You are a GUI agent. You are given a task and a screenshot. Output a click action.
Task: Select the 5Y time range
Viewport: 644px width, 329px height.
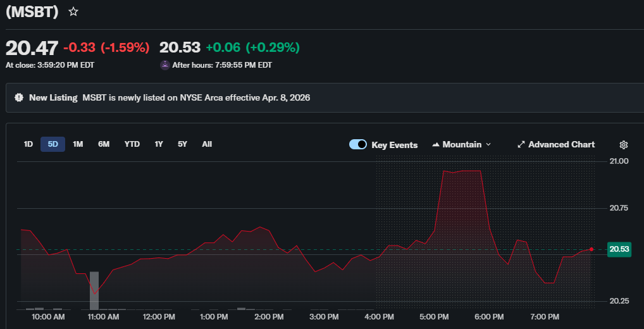[x=182, y=144]
